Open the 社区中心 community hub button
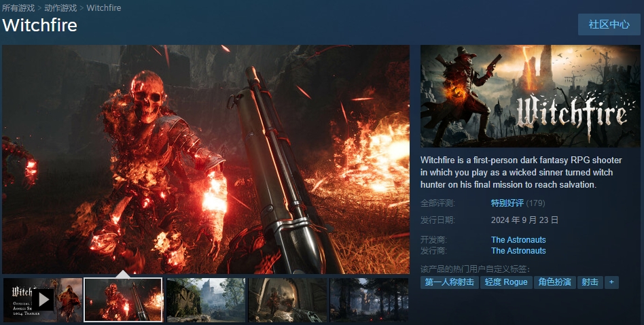 [x=609, y=24]
